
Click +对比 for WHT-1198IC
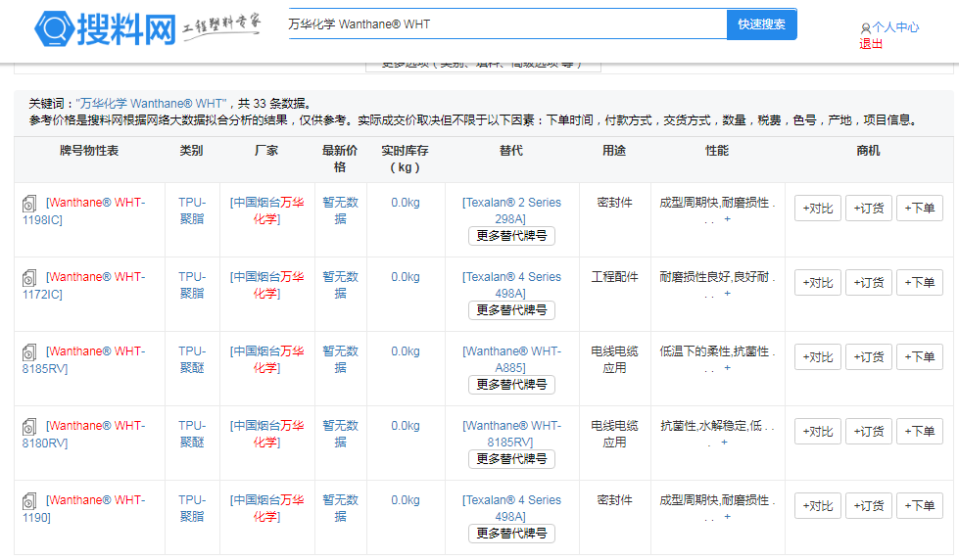tap(817, 209)
